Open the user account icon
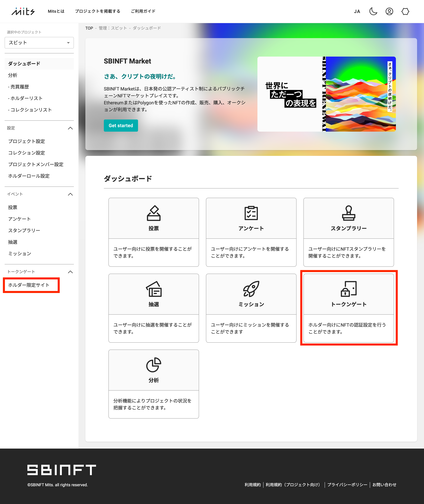 point(389,11)
